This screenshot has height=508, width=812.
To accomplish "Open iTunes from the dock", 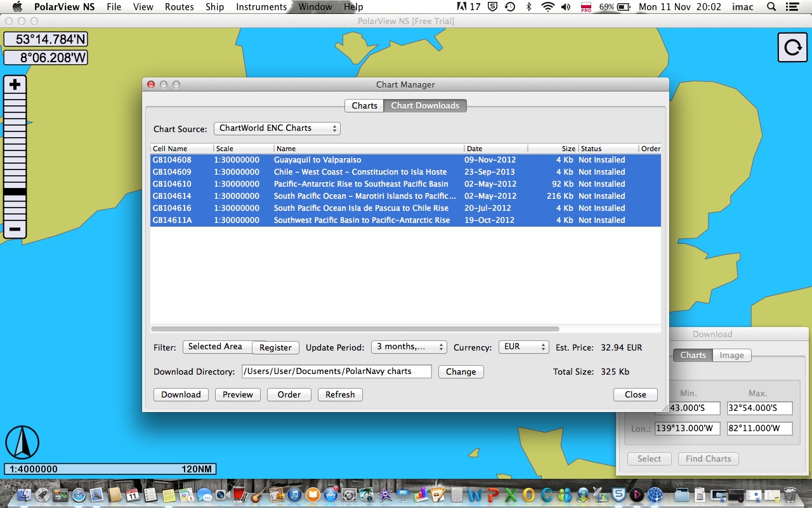I will pos(294,495).
